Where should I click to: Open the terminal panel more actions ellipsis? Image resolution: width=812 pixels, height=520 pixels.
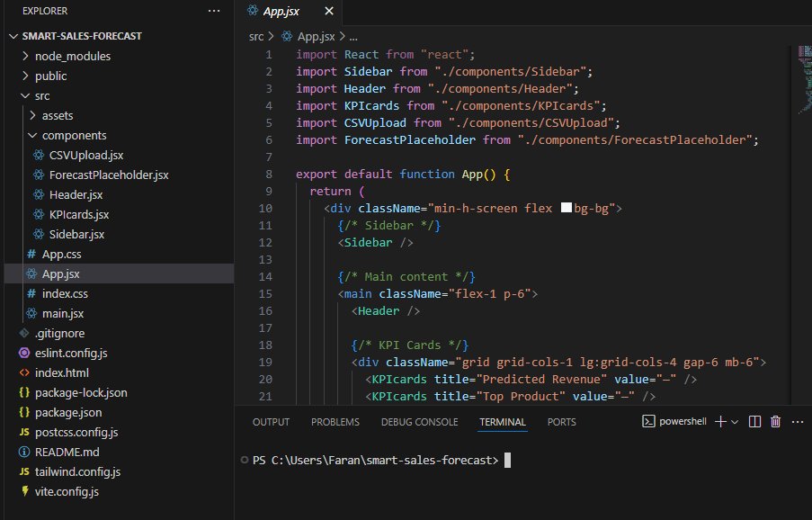(x=797, y=420)
